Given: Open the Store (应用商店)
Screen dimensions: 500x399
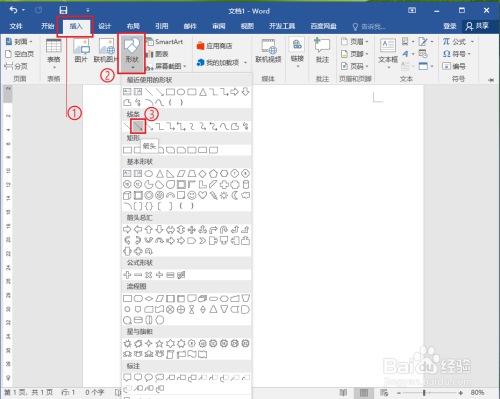Looking at the screenshot, I should (214, 46).
